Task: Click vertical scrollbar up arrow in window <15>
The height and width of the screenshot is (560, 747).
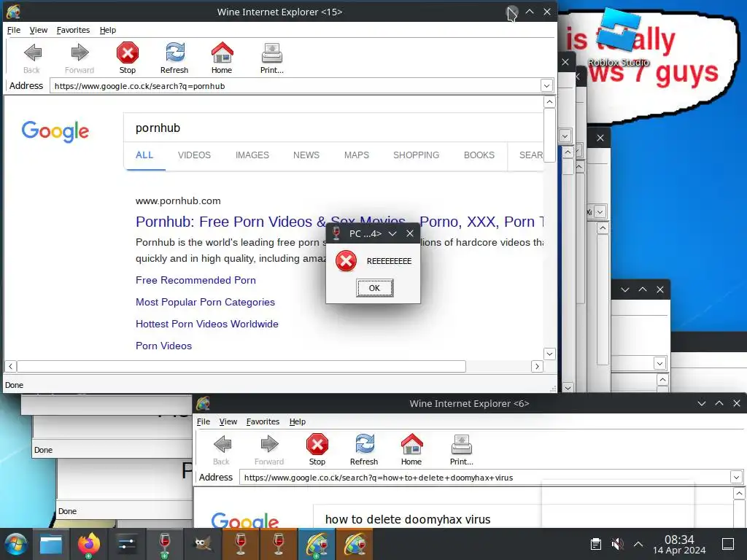Action: 549,101
